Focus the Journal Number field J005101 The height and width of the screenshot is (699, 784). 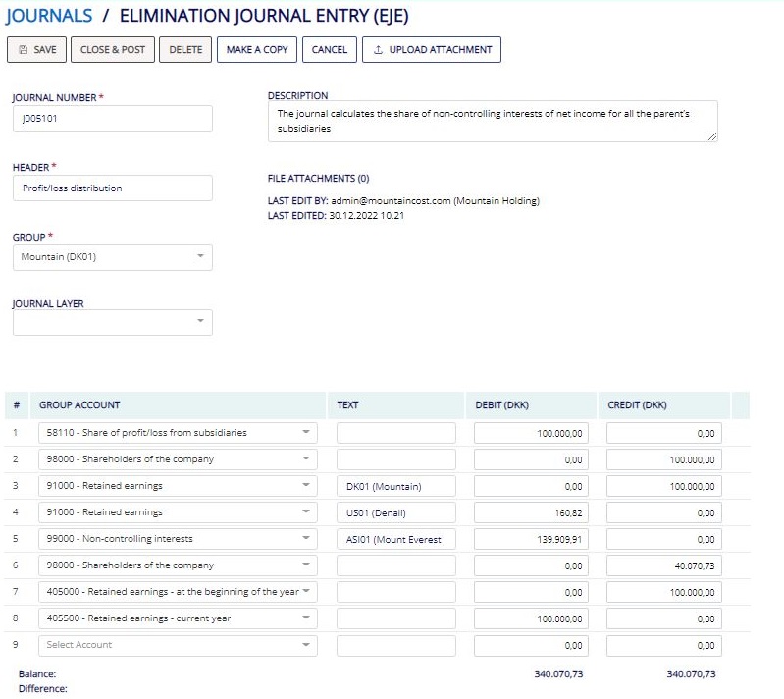tap(113, 119)
